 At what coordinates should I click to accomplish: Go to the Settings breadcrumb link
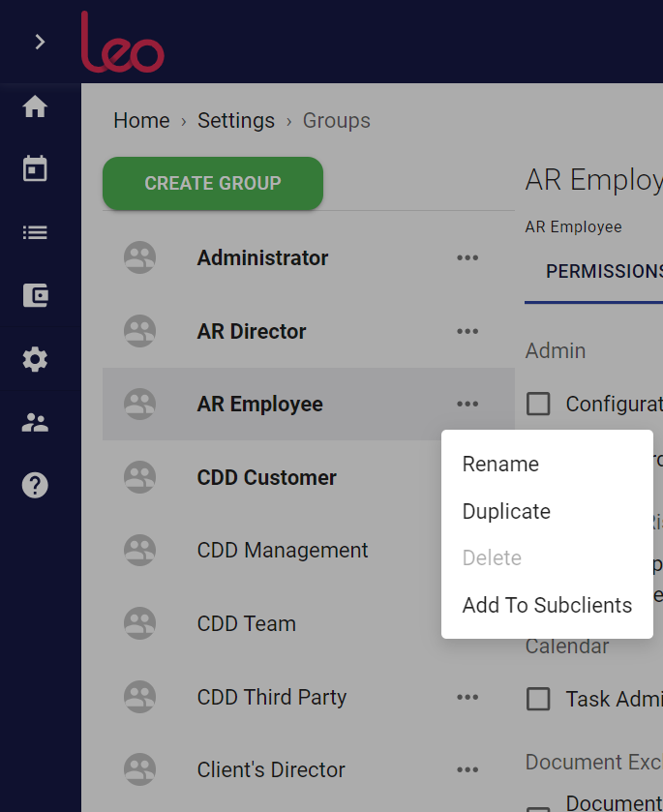pos(235,121)
